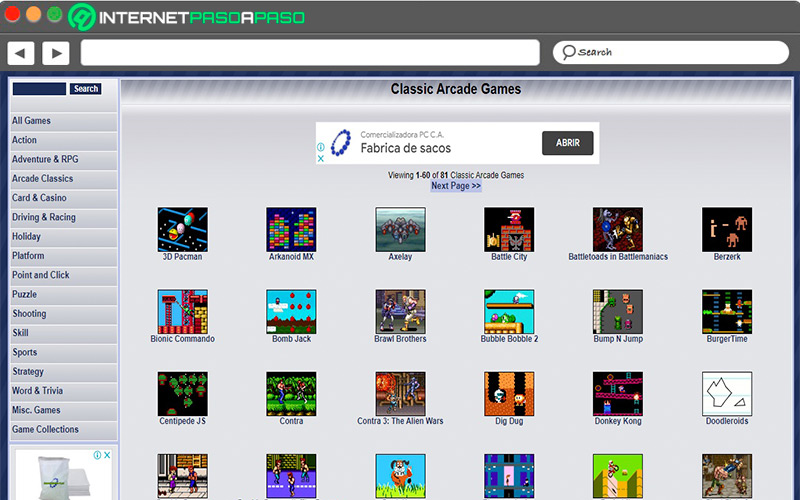Open the Card & Casino category
Image resolution: width=800 pixels, height=500 pixels.
(64, 198)
